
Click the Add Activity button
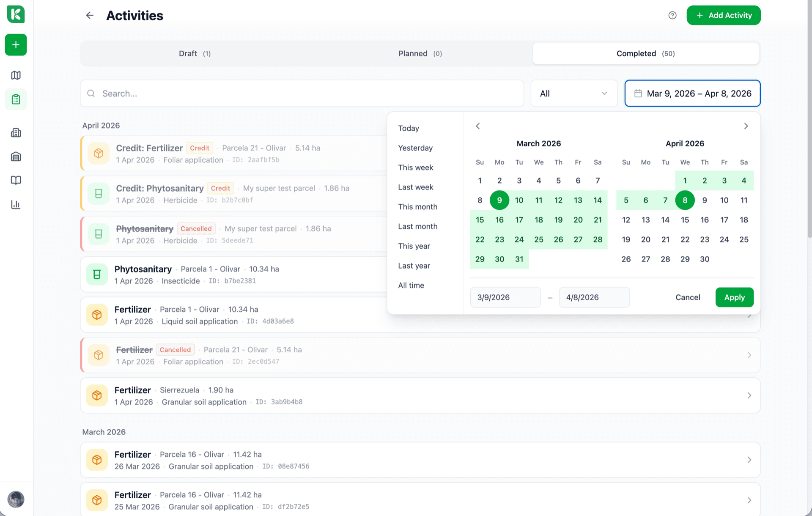[723, 15]
